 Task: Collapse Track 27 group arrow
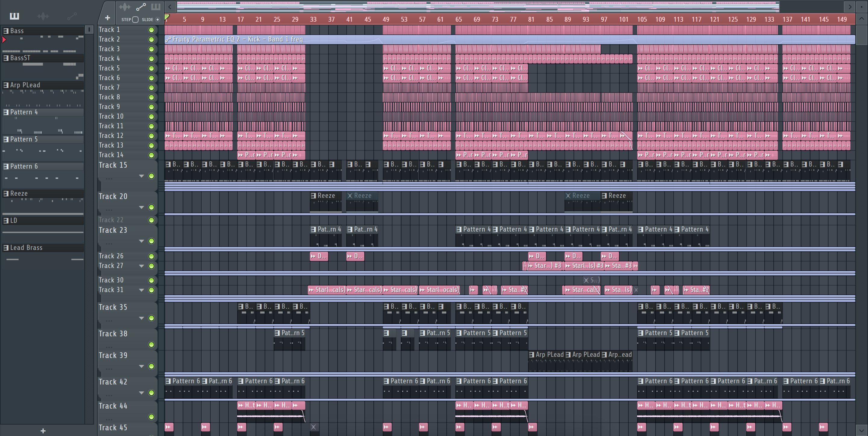[142, 266]
